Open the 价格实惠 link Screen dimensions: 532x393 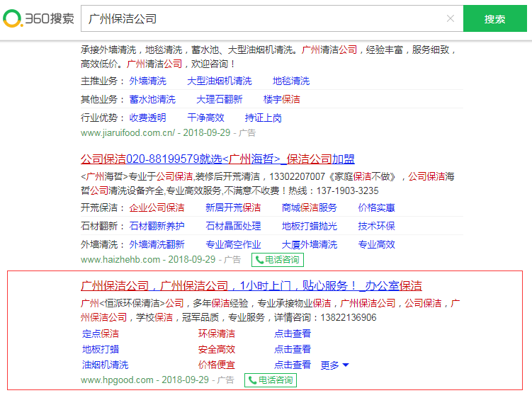[377, 207]
